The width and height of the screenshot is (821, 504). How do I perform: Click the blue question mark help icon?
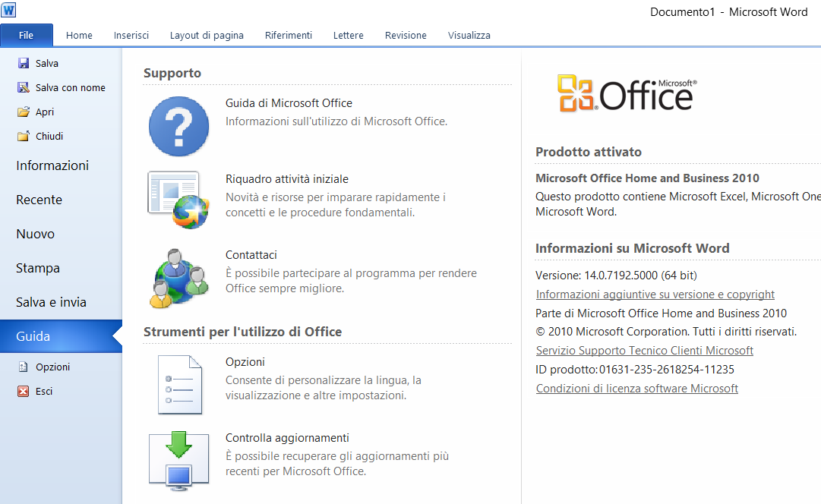pos(179,126)
